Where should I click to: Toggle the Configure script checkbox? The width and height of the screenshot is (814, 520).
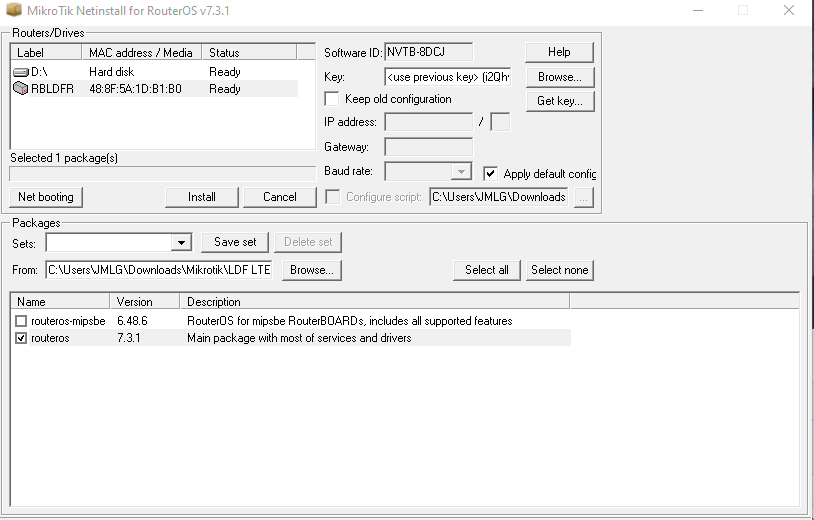tap(332, 197)
